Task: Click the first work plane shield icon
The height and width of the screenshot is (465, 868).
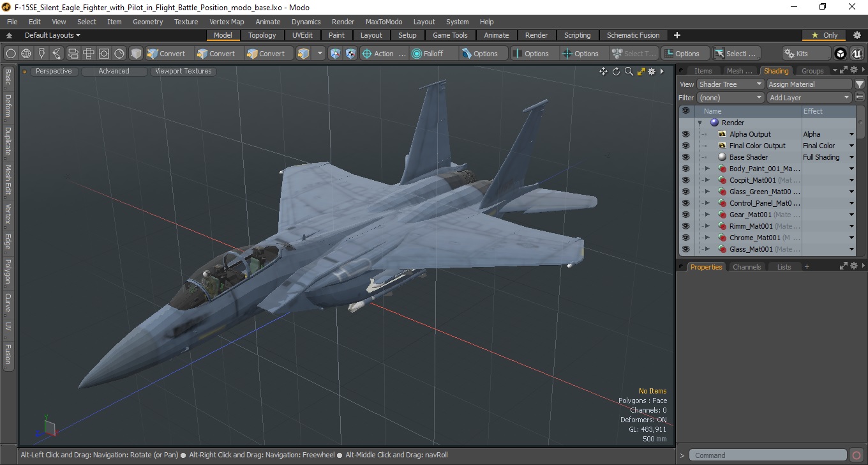Action: tap(336, 54)
